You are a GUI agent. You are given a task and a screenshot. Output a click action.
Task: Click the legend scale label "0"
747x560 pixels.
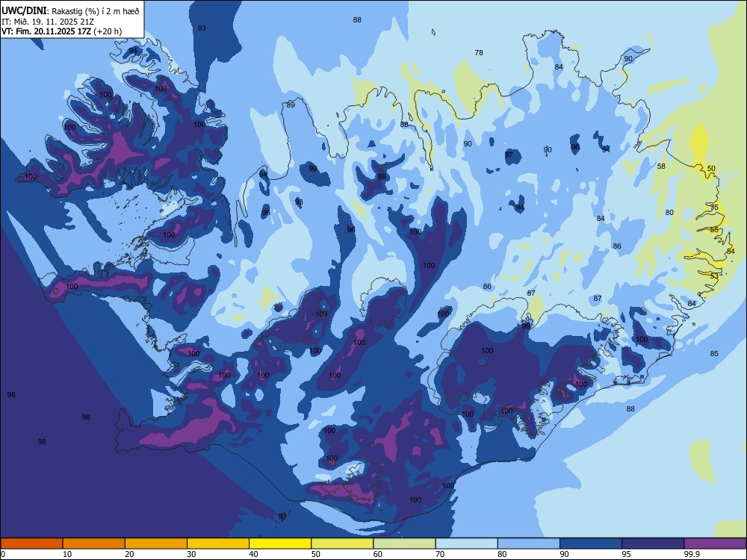click(3, 554)
